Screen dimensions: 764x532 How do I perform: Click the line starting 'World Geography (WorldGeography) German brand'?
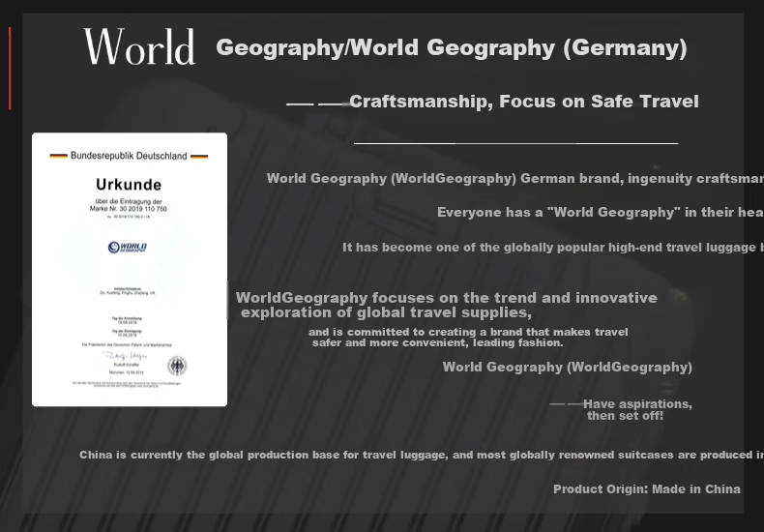click(x=515, y=178)
